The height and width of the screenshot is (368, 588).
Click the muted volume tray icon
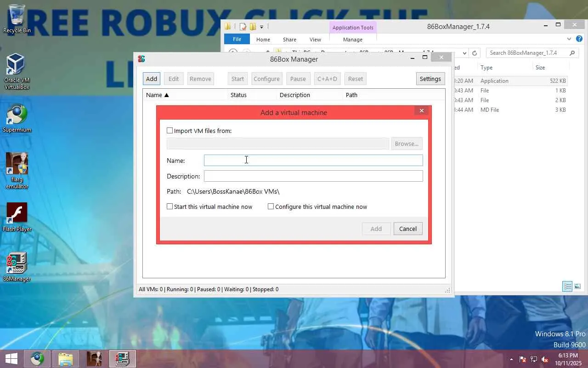545,359
